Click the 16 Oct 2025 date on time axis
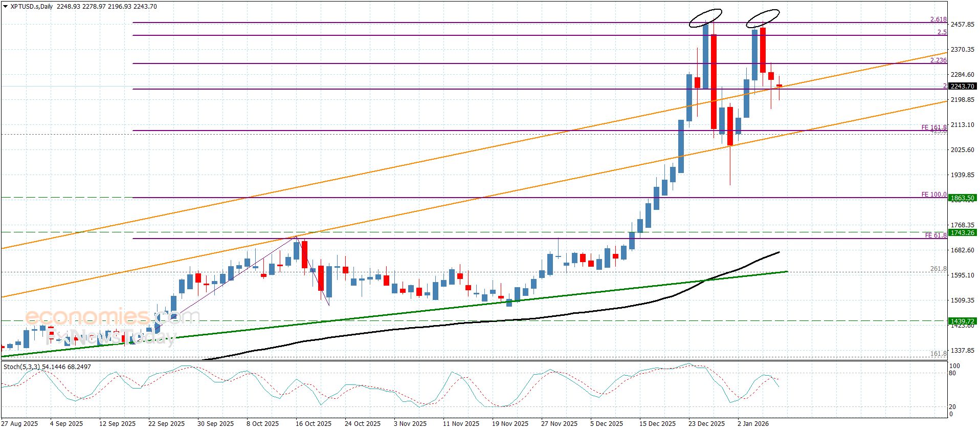The height and width of the screenshot is (430, 980). [313, 423]
